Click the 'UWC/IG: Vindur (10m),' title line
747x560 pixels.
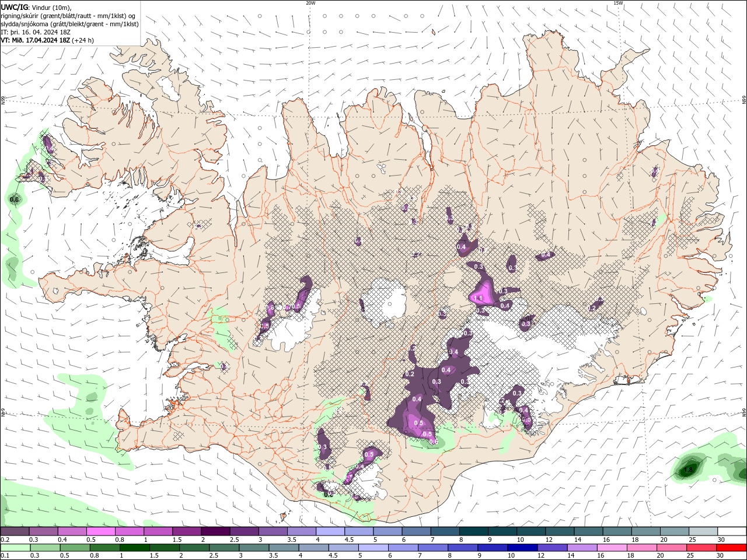point(36,7)
